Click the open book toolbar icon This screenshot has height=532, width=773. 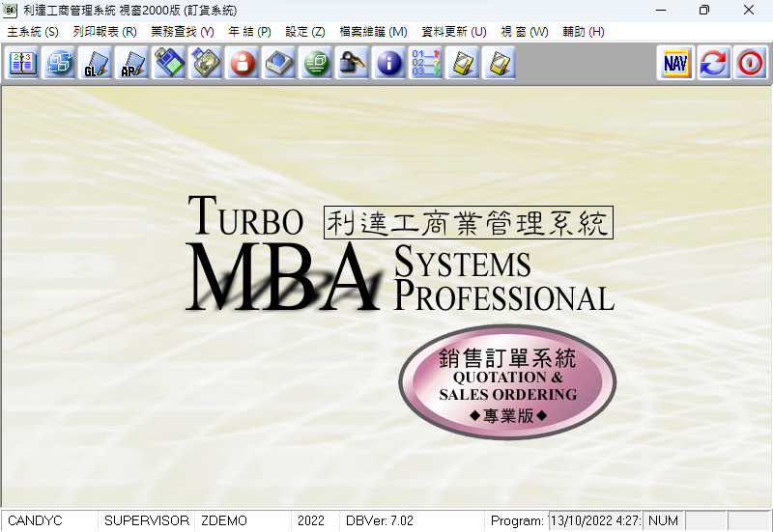click(x=22, y=63)
